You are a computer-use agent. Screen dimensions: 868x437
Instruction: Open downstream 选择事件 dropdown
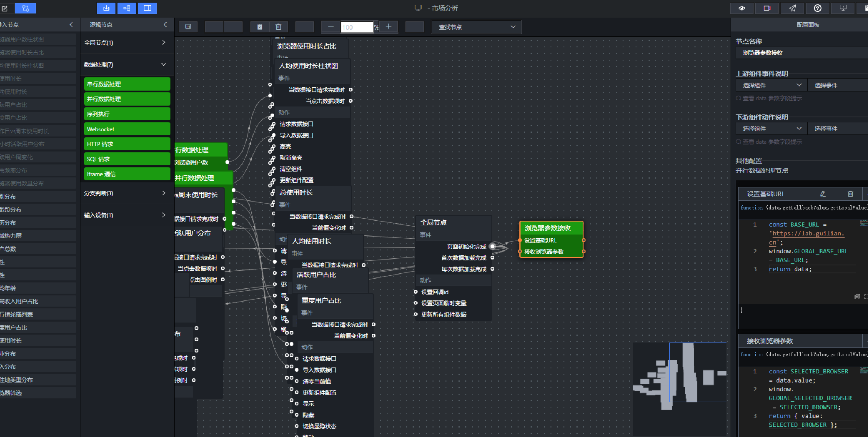click(x=838, y=129)
